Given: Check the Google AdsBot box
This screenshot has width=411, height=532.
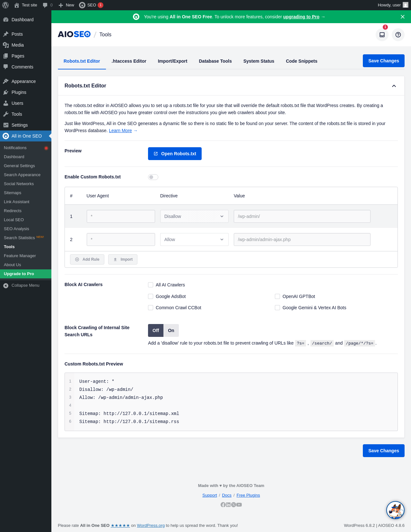Looking at the screenshot, I should [x=151, y=296].
